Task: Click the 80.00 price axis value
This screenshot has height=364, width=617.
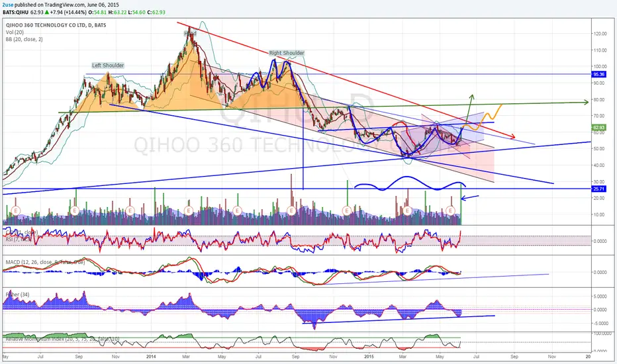Action: click(x=600, y=99)
